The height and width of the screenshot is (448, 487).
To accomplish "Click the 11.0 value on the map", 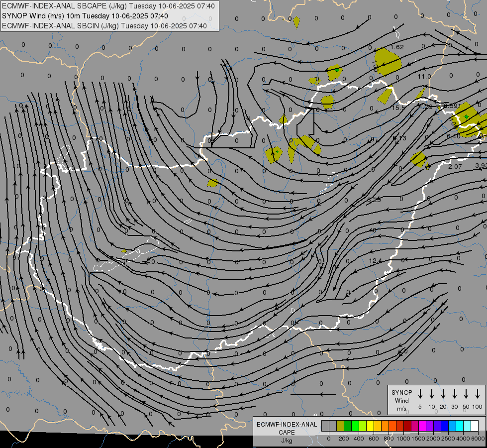I will pyautogui.click(x=424, y=77).
